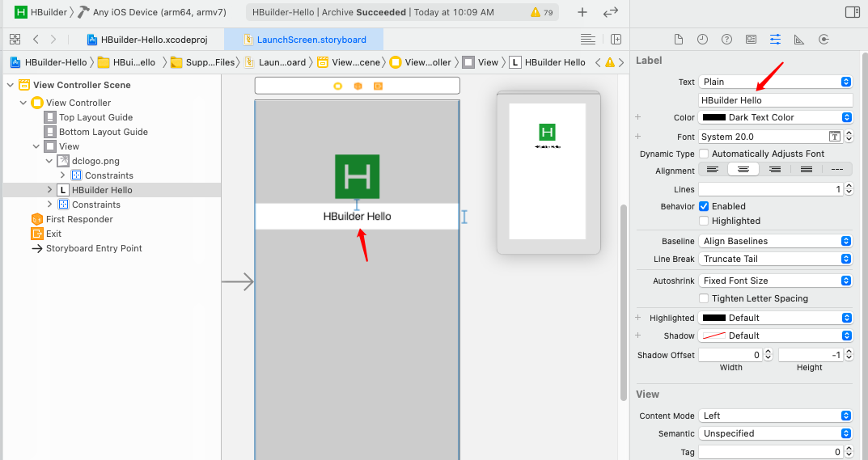
Task: Open the Identity inspector tab
Action: [x=751, y=40]
